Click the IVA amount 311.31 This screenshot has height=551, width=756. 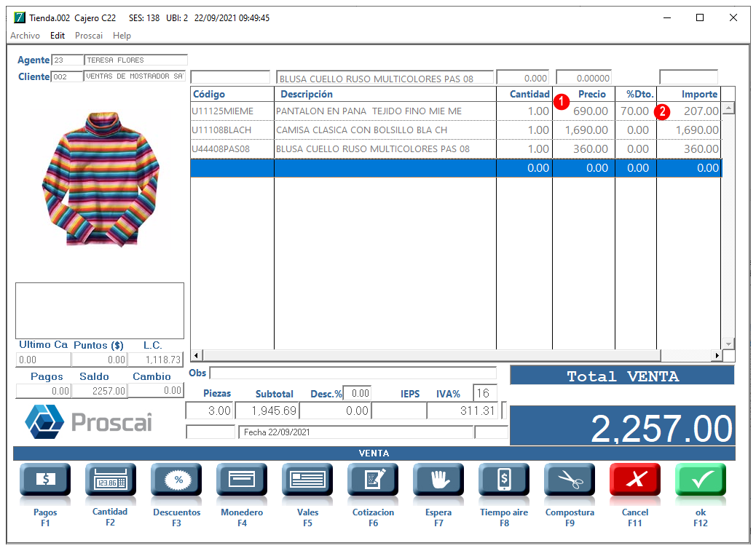[x=463, y=411]
